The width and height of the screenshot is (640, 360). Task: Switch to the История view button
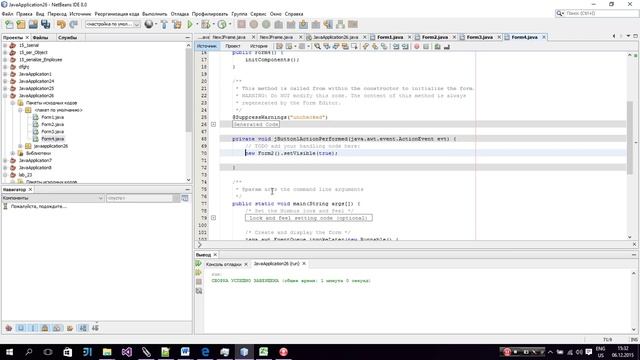(x=258, y=47)
